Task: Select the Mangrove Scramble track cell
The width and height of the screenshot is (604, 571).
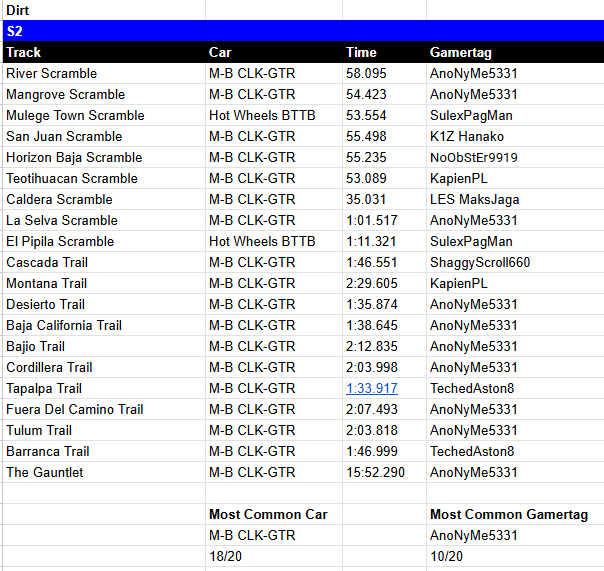Action: [x=104, y=94]
